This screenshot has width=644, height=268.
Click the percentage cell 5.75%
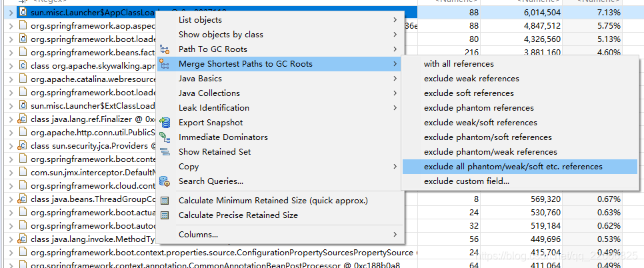pos(607,26)
